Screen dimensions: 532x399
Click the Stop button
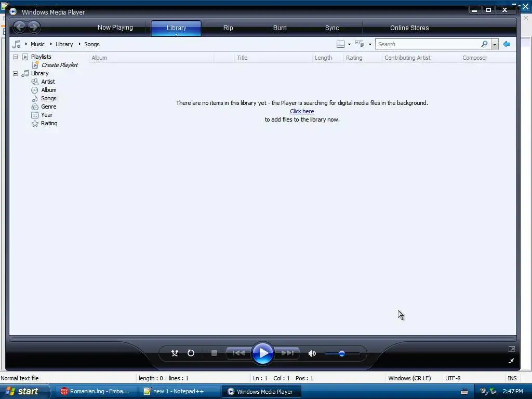(214, 353)
